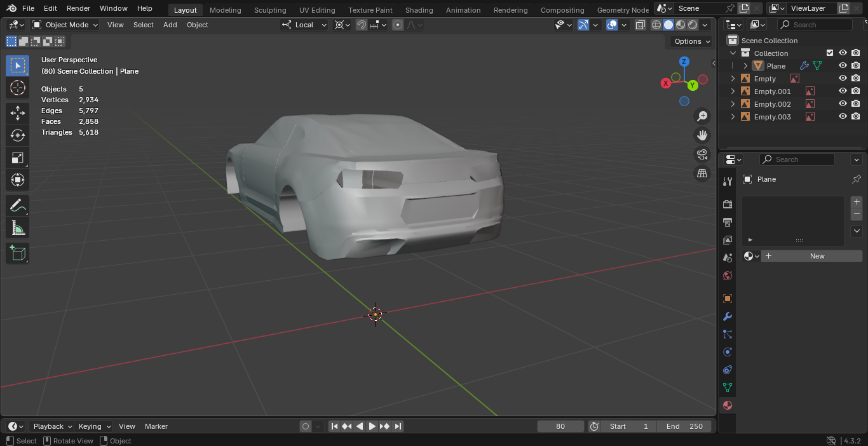Select the Transform tool
Screen dimensions: 868x446
(x=17, y=180)
